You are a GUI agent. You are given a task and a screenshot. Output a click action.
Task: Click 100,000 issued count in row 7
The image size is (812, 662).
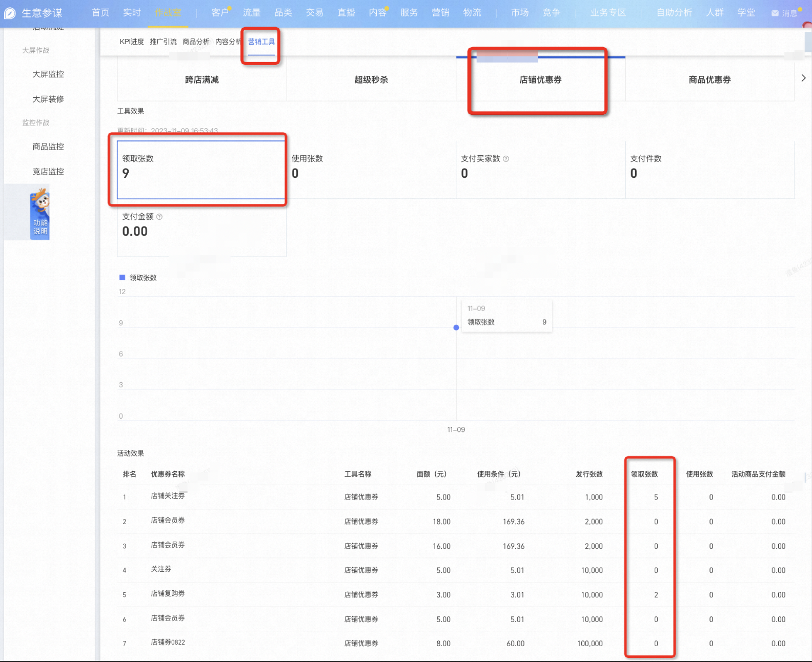point(590,644)
